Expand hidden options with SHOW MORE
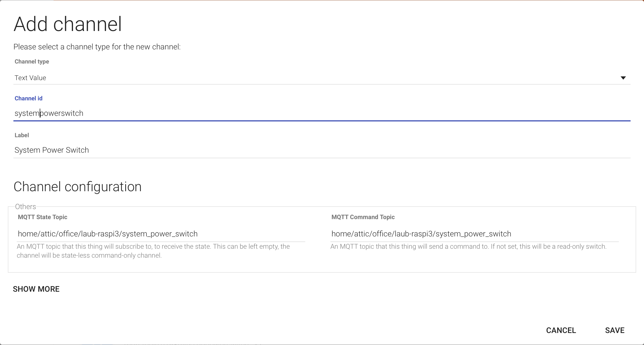The image size is (644, 345). pyautogui.click(x=36, y=289)
